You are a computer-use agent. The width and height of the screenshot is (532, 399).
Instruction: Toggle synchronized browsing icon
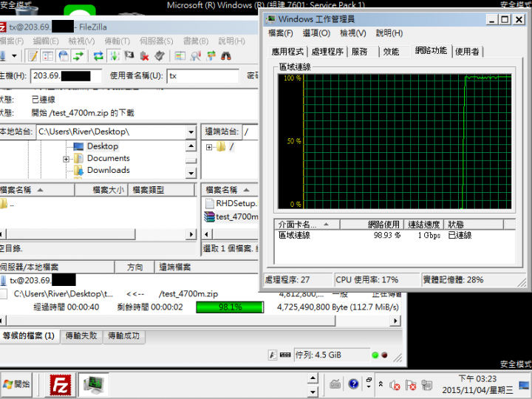[211, 55]
